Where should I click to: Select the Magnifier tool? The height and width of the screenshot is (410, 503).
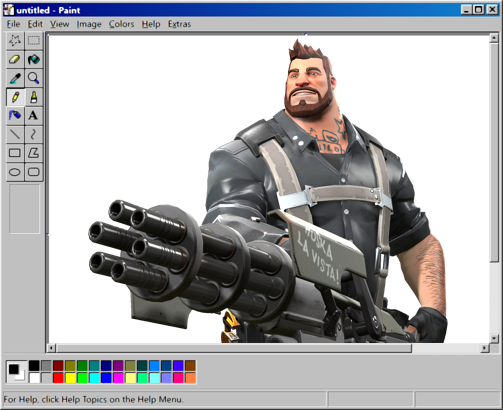click(34, 78)
